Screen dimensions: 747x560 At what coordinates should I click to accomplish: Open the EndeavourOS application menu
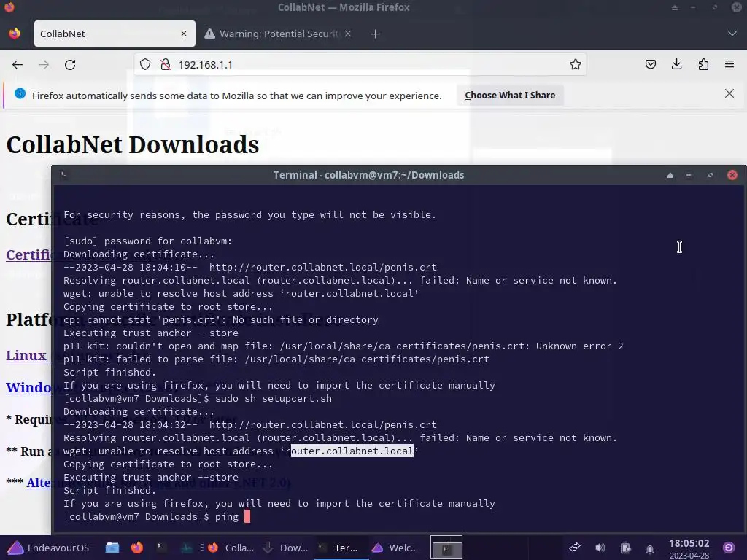point(48,548)
